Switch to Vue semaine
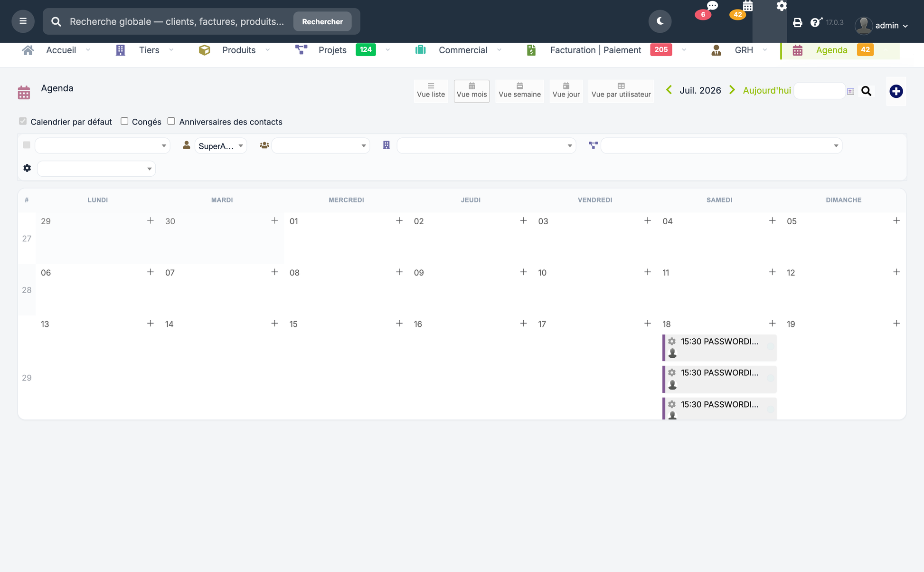 519,91
